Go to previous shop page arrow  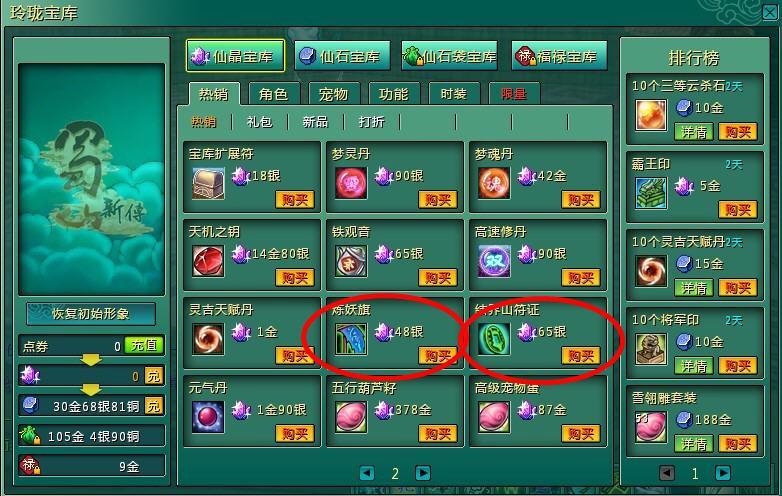367,473
